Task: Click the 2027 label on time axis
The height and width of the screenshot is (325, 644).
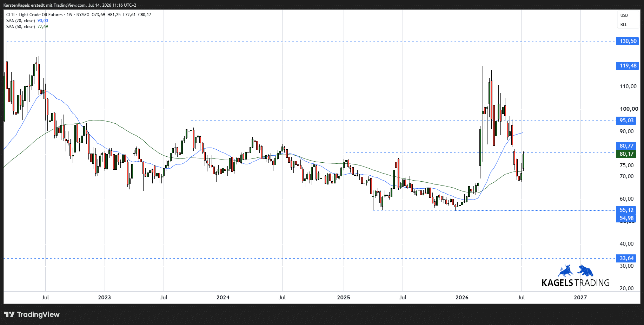Action: (580, 298)
